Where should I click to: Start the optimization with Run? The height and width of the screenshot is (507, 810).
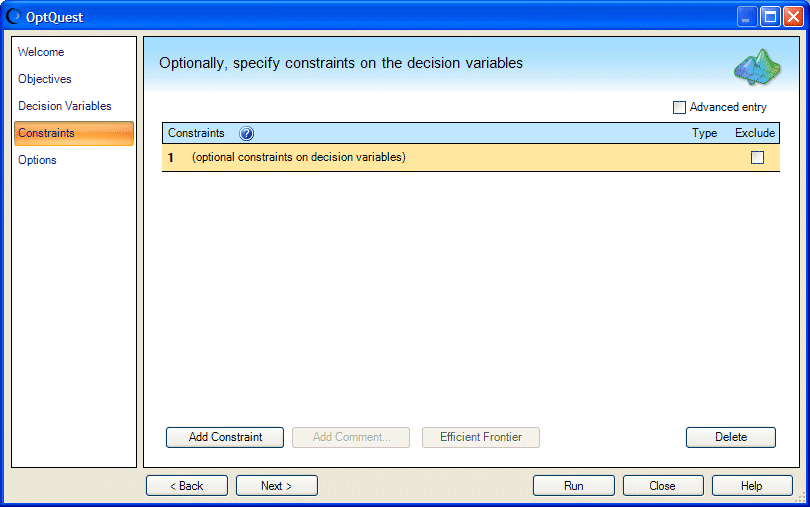click(x=573, y=486)
